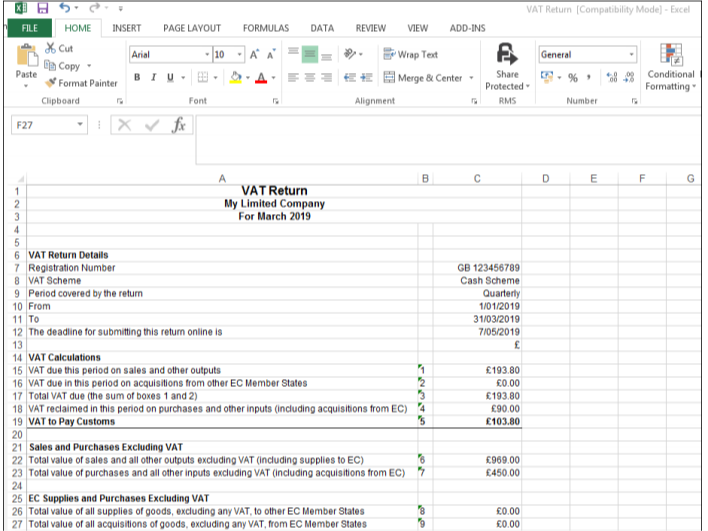Viewport: 708px width, 531px height.
Task: Switch to the ADD-INS tab
Action: [467, 28]
